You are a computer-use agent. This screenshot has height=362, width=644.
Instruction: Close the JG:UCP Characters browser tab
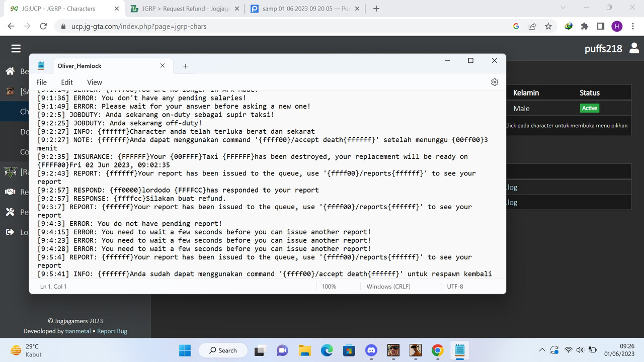pyautogui.click(x=117, y=9)
